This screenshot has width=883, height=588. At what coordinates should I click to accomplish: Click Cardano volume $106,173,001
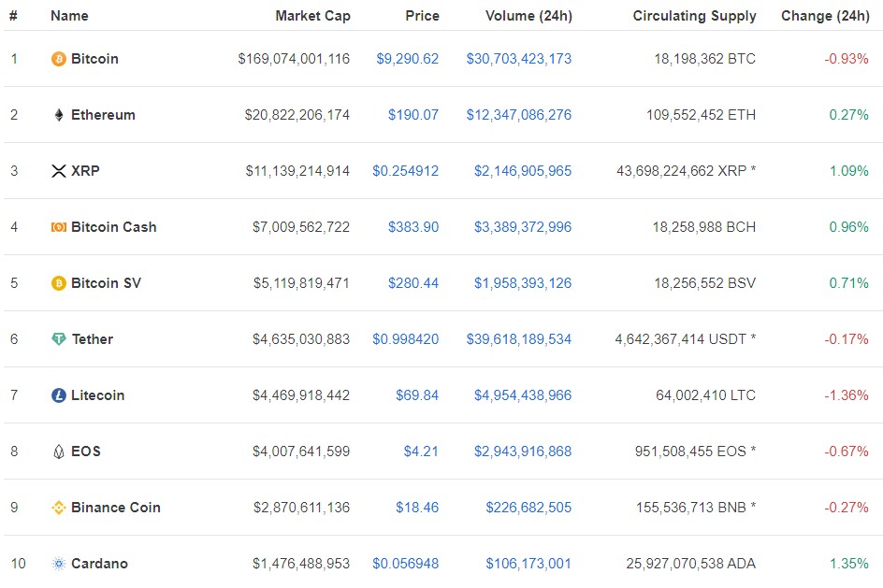coord(528,564)
